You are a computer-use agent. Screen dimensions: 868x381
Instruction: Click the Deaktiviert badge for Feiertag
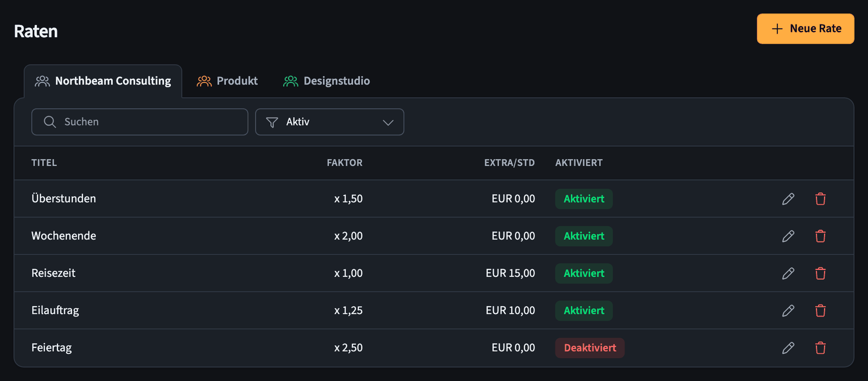[590, 348]
